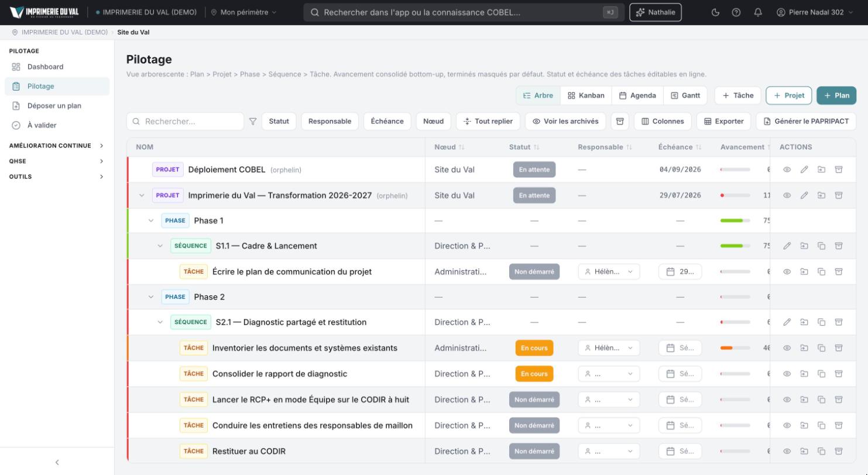This screenshot has height=475, width=868.
Task: Edit the Déploiement COBEL project
Action: [804, 170]
